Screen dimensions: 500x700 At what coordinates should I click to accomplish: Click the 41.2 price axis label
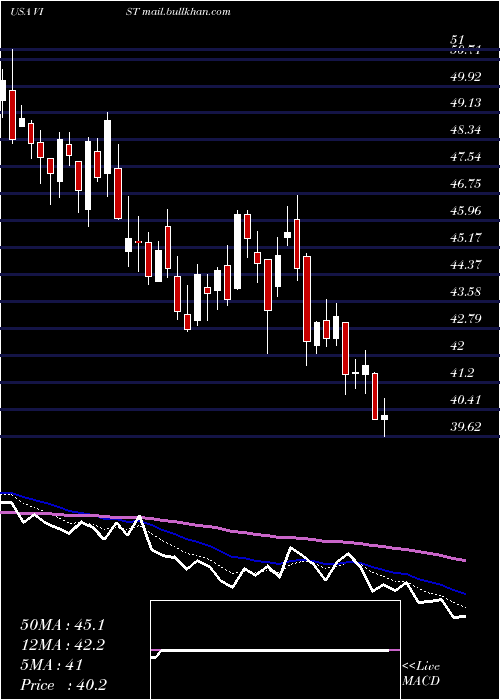tap(462, 373)
